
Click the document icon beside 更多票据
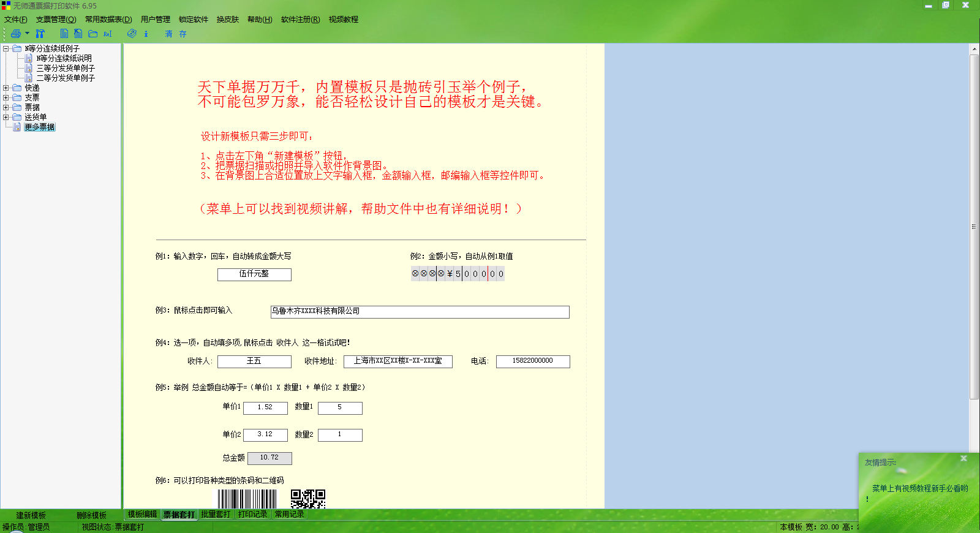[x=17, y=127]
